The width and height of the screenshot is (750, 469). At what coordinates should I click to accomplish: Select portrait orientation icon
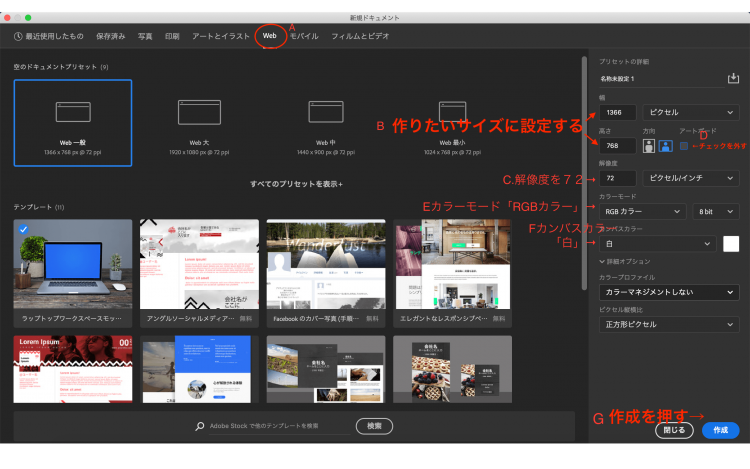click(x=649, y=146)
